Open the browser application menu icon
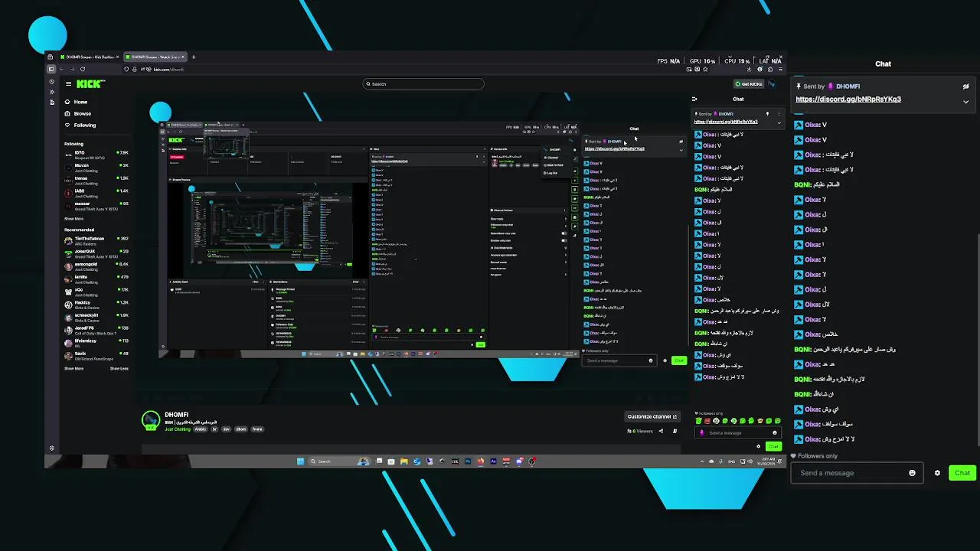Image resolution: width=980 pixels, height=551 pixels. (780, 70)
